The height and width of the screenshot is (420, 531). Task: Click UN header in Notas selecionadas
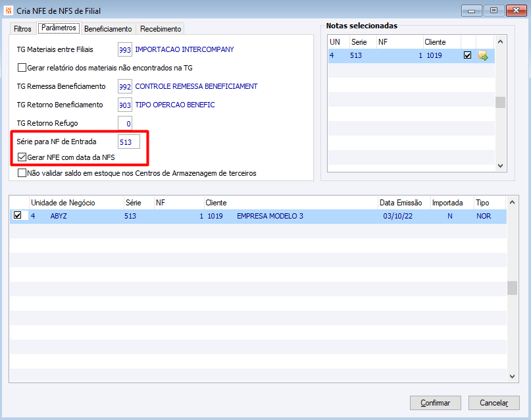339,42
